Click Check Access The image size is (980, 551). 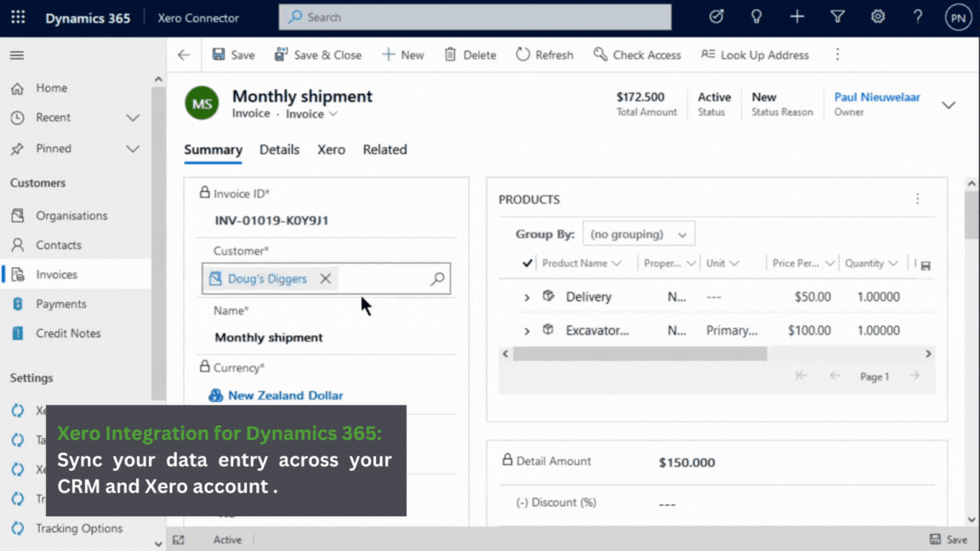tap(637, 55)
